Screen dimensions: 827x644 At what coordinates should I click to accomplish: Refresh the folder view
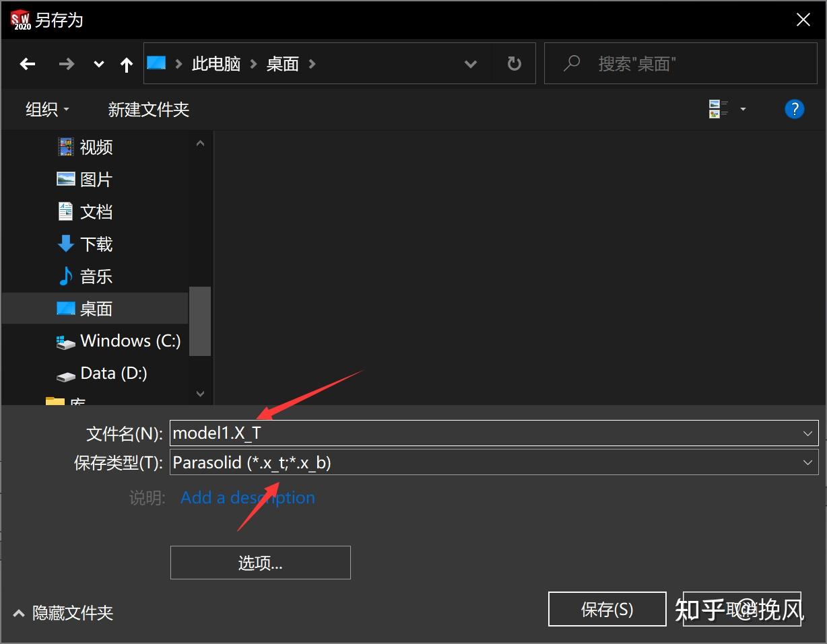tap(514, 63)
